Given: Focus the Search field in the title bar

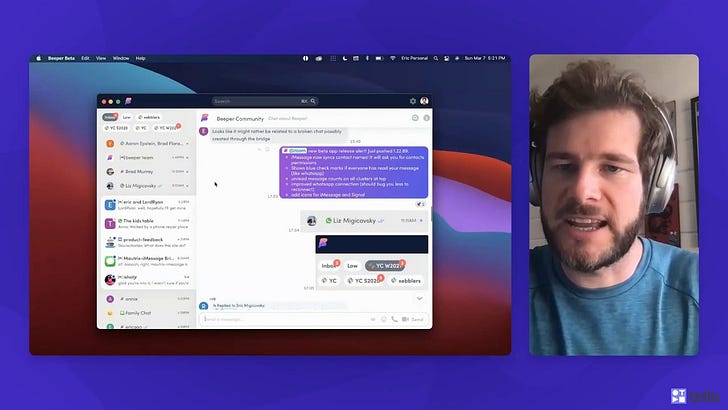Looking at the screenshot, I should pos(265,101).
